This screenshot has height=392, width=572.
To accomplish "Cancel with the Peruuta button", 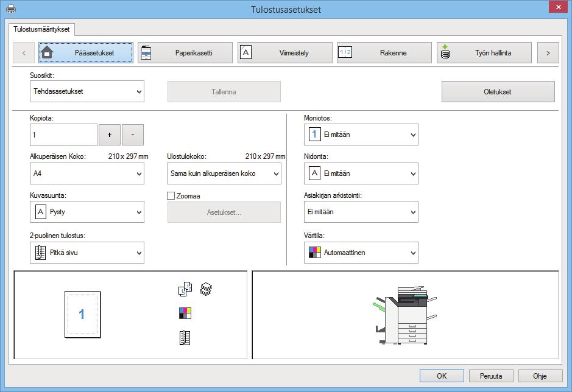I will 491,376.
